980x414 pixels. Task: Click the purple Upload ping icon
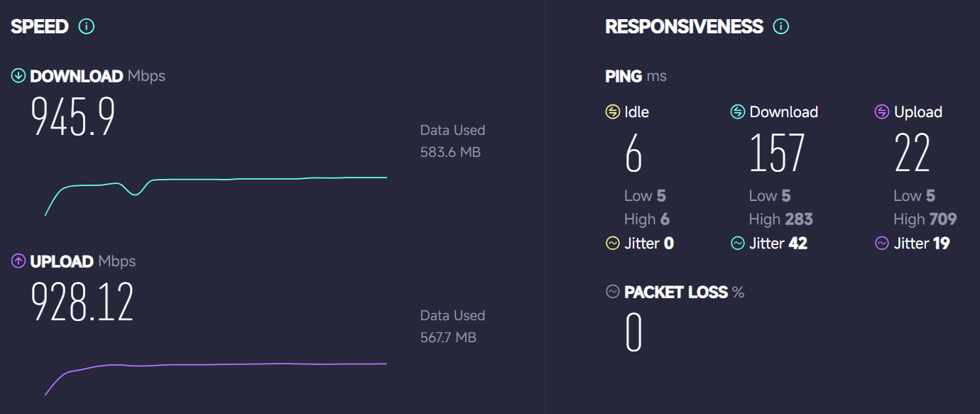pos(882,112)
